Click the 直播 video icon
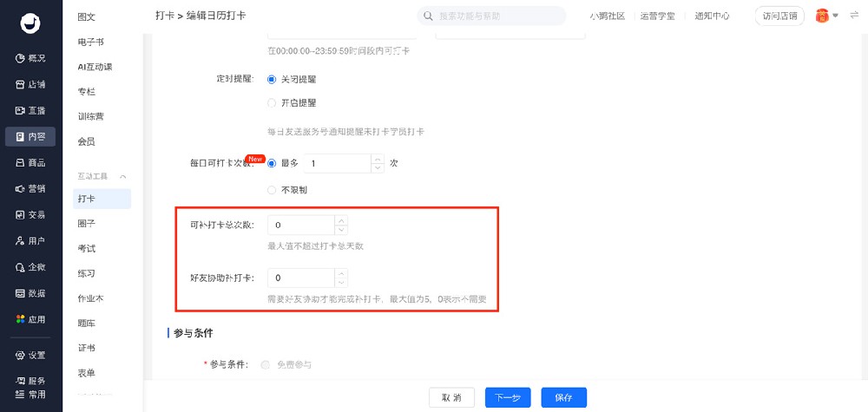The width and height of the screenshot is (868, 412). click(x=20, y=111)
